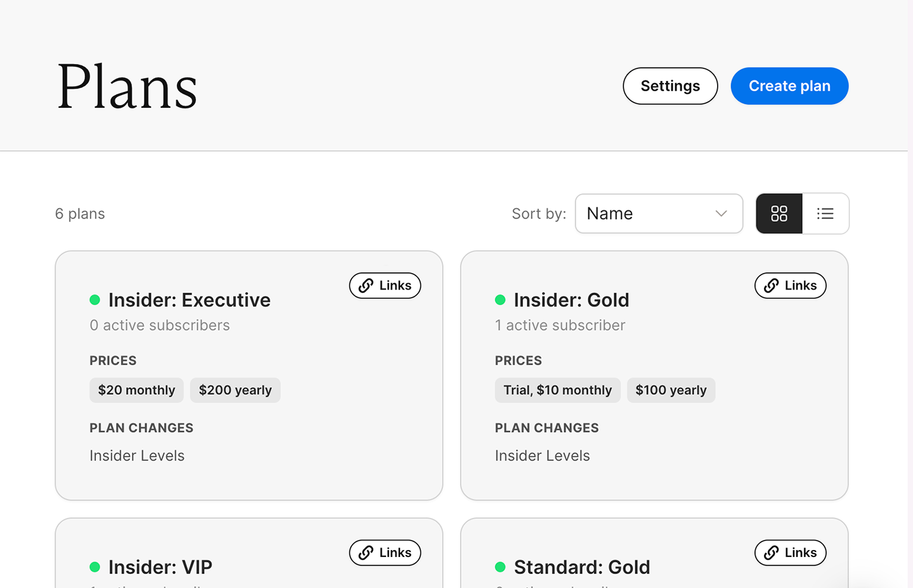Screen dimensions: 913x588
Task: Open the Standard: Gold plan
Action: pyautogui.click(x=582, y=566)
